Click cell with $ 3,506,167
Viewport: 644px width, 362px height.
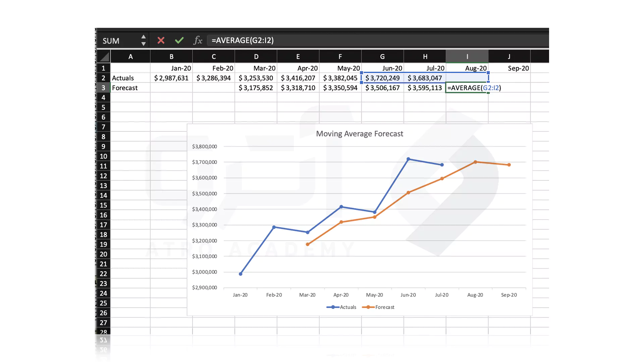pos(383,88)
